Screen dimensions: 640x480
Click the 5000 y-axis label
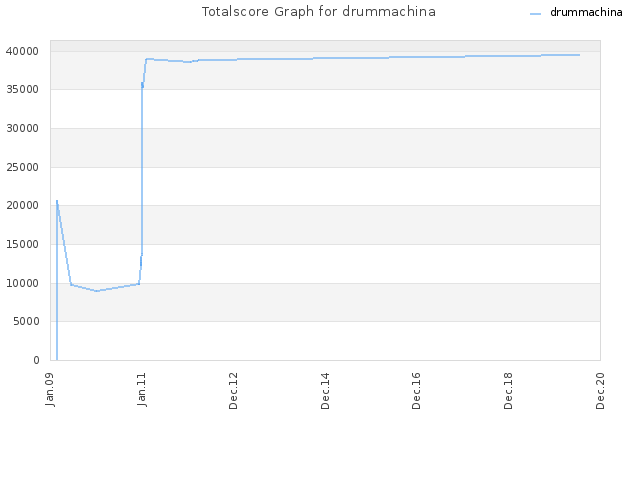coord(26,322)
